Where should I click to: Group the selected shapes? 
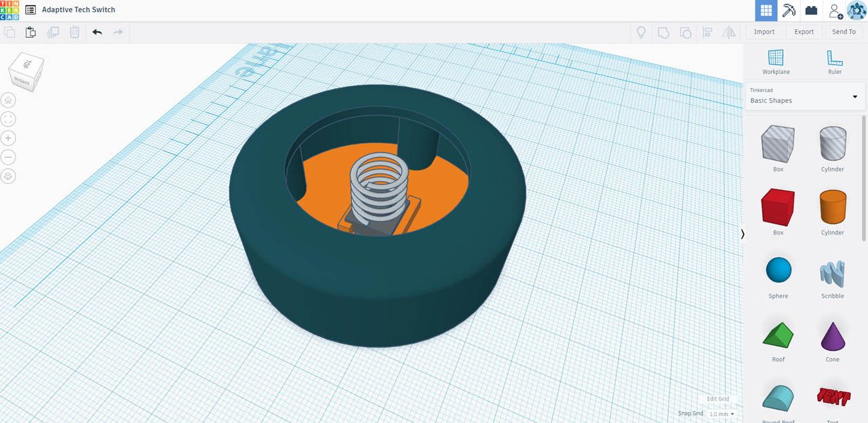click(x=663, y=32)
